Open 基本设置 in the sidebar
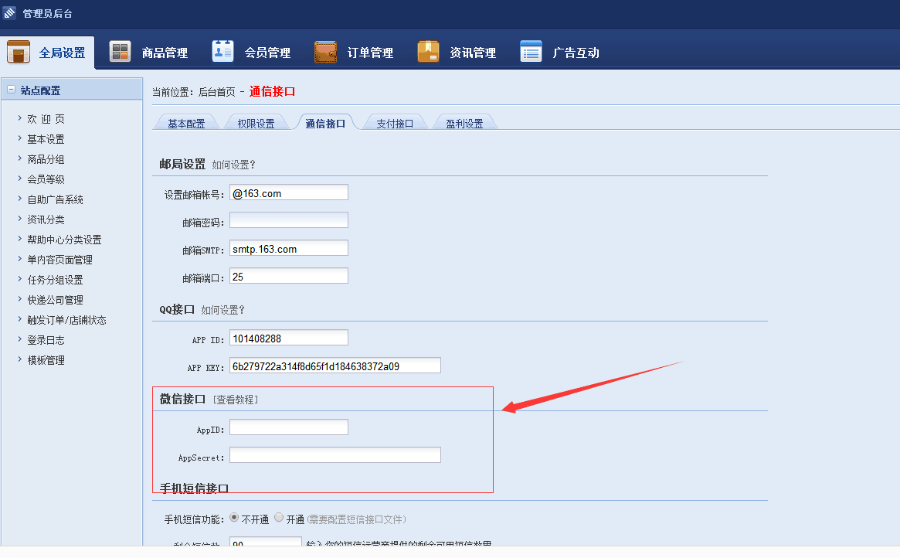 click(46, 139)
